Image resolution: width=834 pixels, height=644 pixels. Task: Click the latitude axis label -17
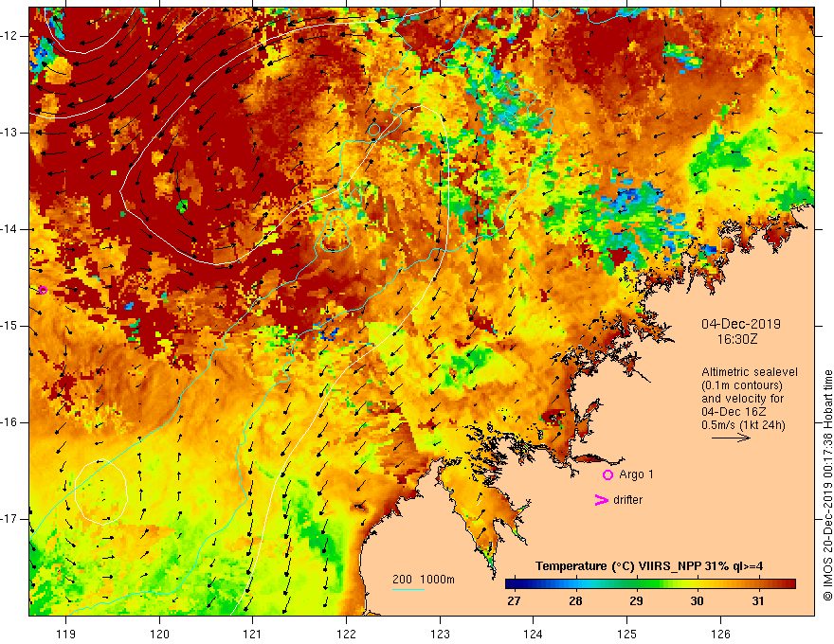(10, 519)
